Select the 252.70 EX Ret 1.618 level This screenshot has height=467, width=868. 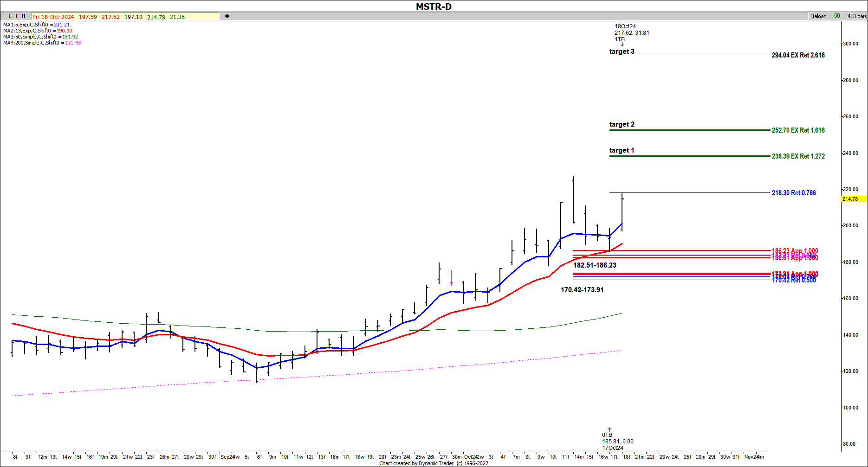tap(798, 130)
